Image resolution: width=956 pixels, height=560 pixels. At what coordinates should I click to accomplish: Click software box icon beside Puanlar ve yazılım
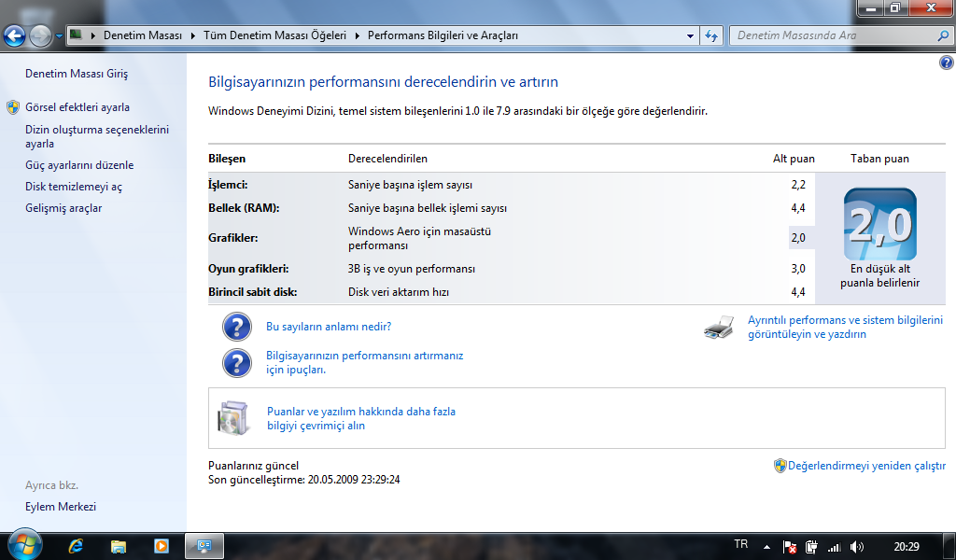point(233,418)
